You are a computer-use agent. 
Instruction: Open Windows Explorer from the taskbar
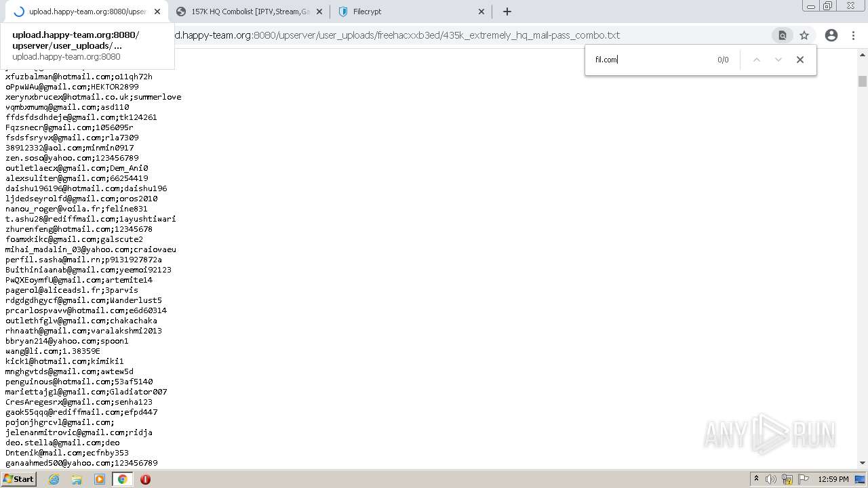click(x=77, y=479)
